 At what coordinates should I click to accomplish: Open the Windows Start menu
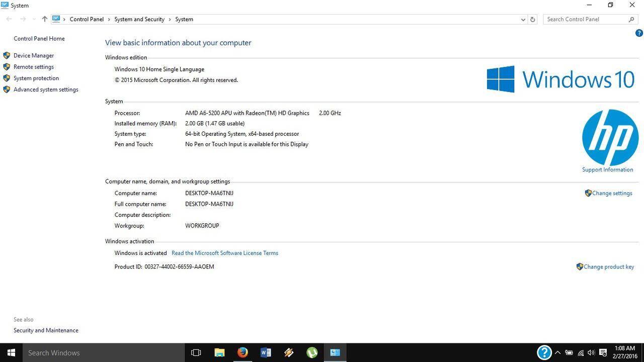tap(11, 352)
